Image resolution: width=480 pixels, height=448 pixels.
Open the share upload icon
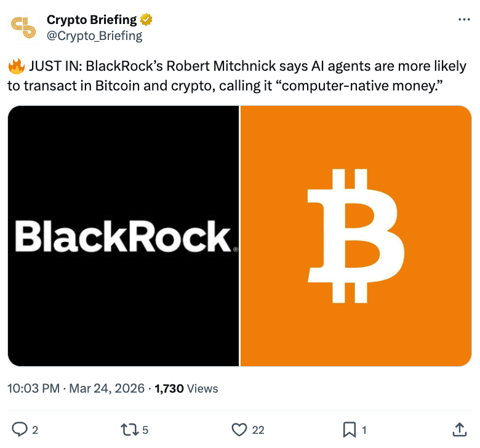[459, 430]
